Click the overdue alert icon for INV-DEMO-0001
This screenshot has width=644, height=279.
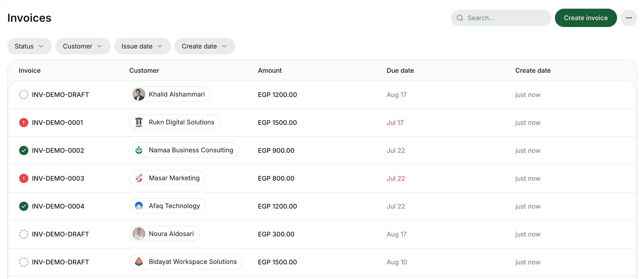(x=24, y=123)
